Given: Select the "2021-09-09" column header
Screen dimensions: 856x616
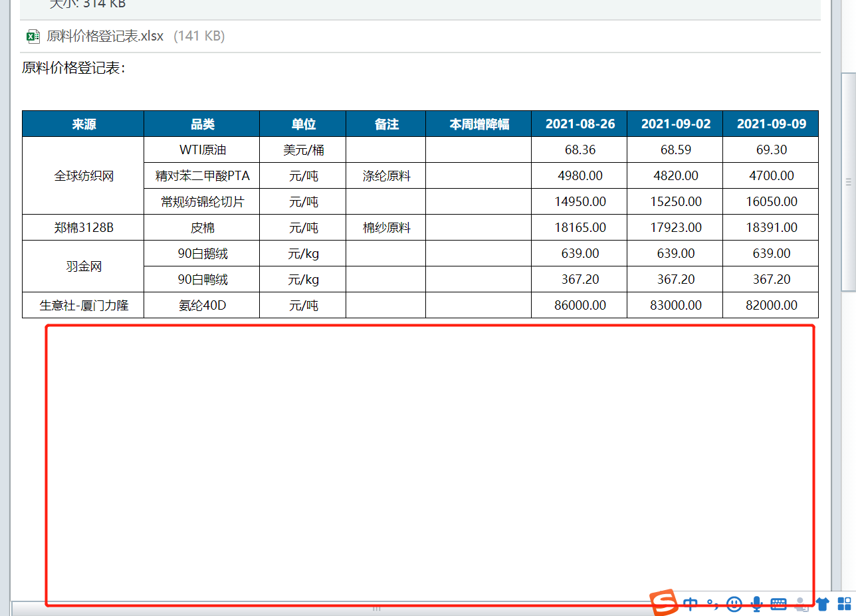Looking at the screenshot, I should 771,124.
